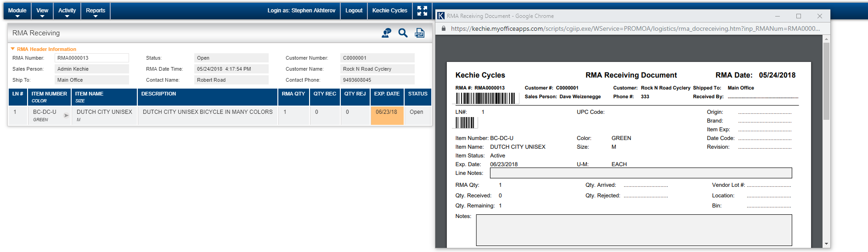The width and height of the screenshot is (868, 252).
Task: Maximize the RMA Receiving Document popup window
Action: click(799, 16)
